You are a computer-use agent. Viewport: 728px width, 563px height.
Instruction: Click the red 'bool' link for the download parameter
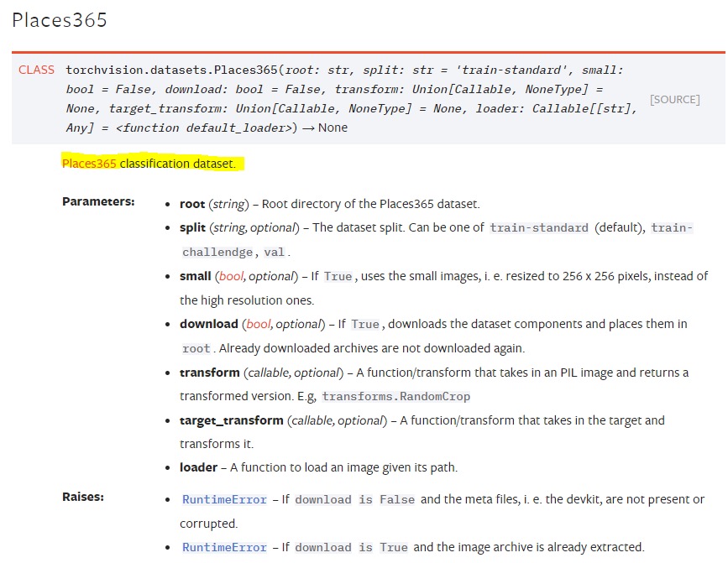(258, 324)
